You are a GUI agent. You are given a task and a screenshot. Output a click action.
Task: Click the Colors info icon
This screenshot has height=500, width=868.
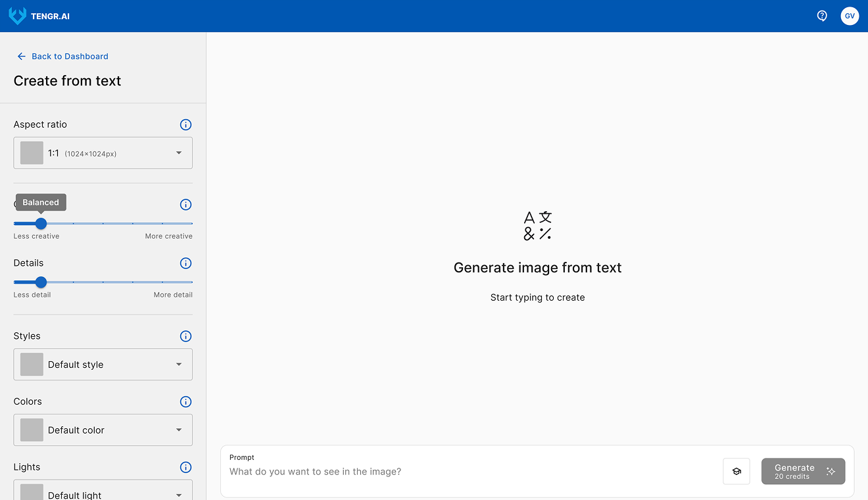pyautogui.click(x=185, y=401)
